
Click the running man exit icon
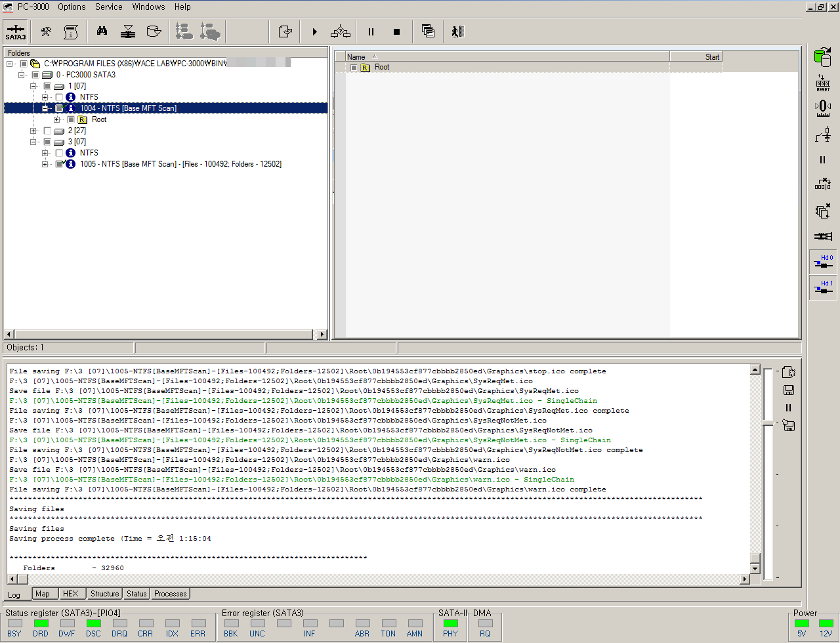coord(457,31)
